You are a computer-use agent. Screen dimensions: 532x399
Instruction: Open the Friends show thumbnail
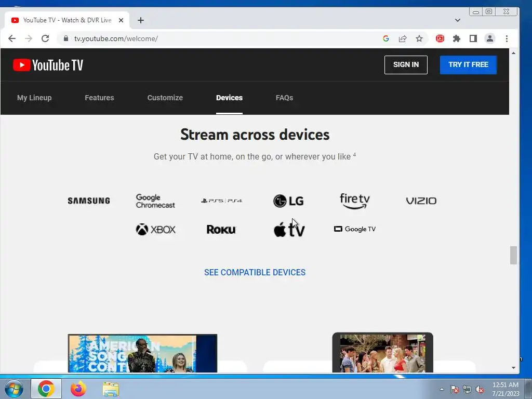click(x=383, y=353)
